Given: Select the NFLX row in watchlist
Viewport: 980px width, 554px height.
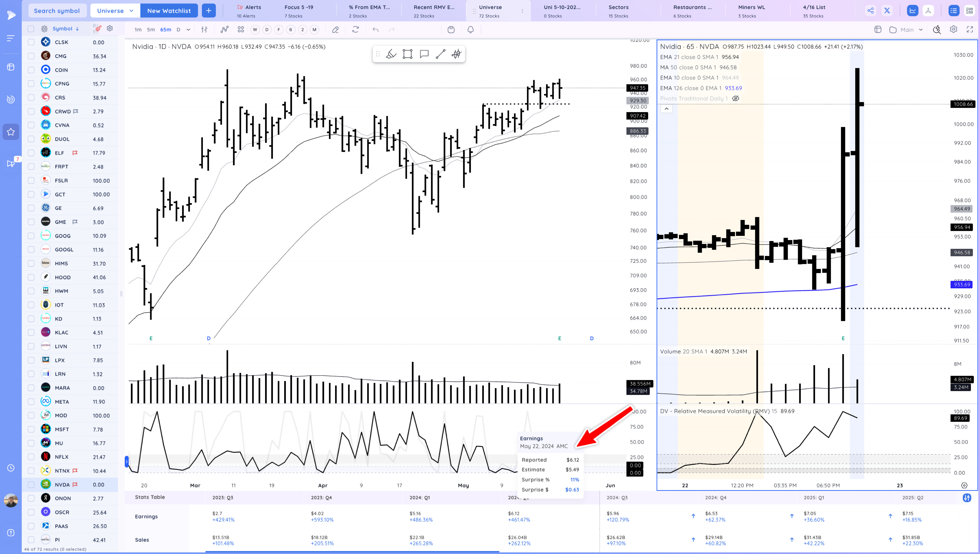Looking at the screenshot, I should tap(70, 457).
